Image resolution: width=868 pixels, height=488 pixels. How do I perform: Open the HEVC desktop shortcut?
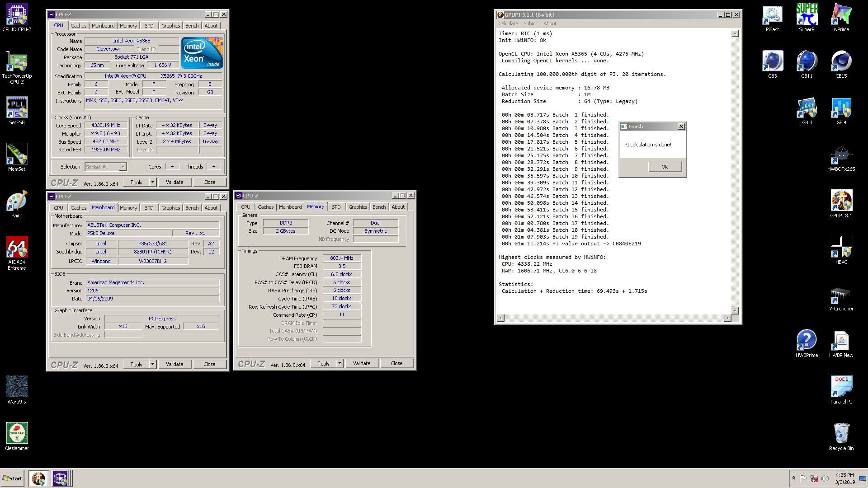tap(841, 251)
